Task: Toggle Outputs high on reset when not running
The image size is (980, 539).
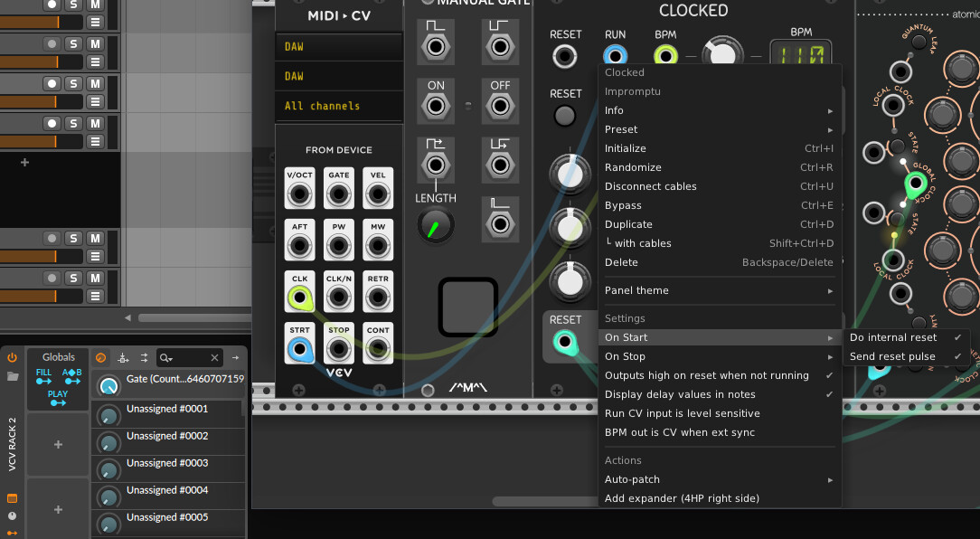Action: 720,375
